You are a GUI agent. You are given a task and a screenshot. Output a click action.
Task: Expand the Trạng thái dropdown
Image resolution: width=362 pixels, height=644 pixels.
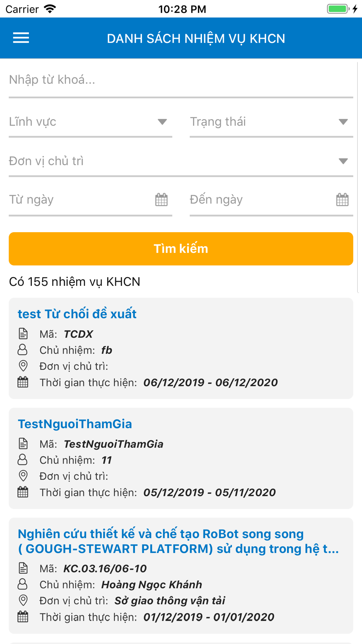[x=271, y=122]
